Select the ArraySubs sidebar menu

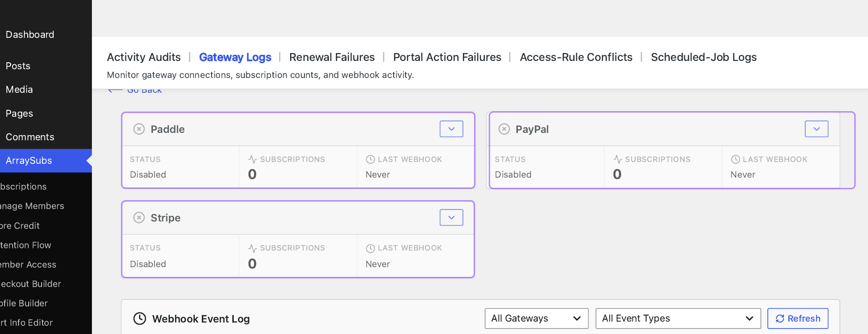[46, 161]
